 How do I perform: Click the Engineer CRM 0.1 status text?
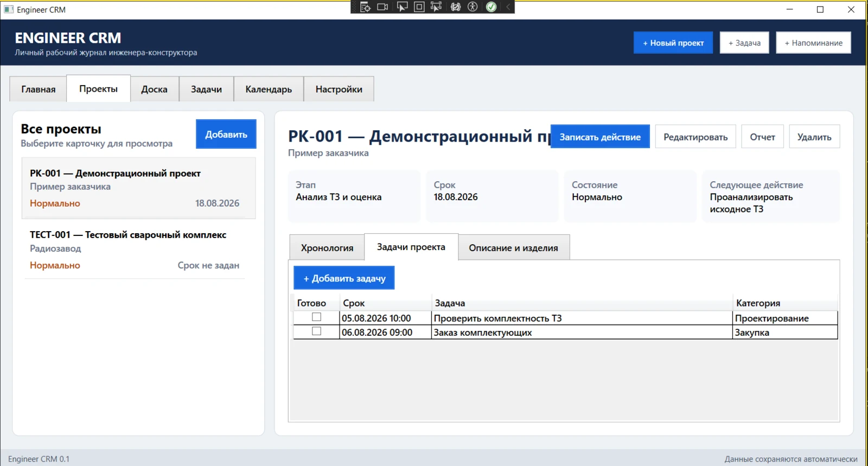coord(39,459)
